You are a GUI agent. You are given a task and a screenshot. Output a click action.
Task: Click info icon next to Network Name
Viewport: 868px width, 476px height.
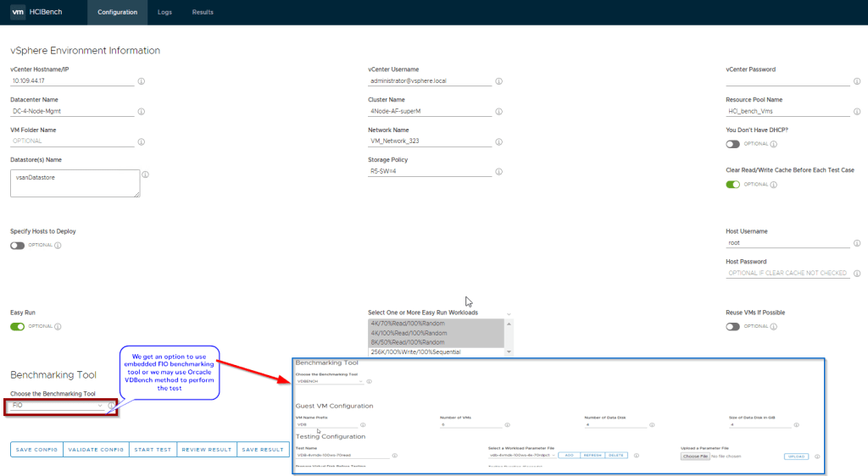click(498, 142)
